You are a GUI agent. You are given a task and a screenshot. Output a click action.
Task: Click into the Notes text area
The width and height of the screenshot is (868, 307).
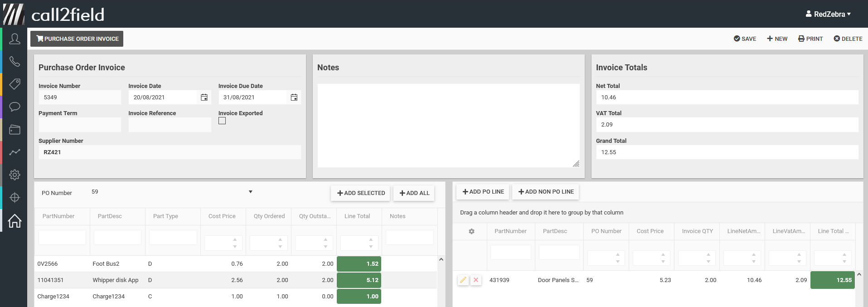[x=448, y=126]
